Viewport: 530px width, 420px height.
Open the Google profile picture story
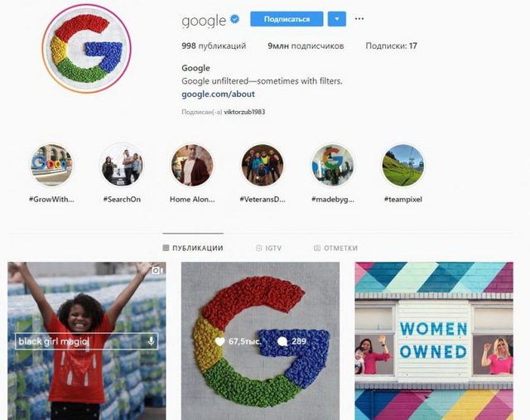pos(87,48)
